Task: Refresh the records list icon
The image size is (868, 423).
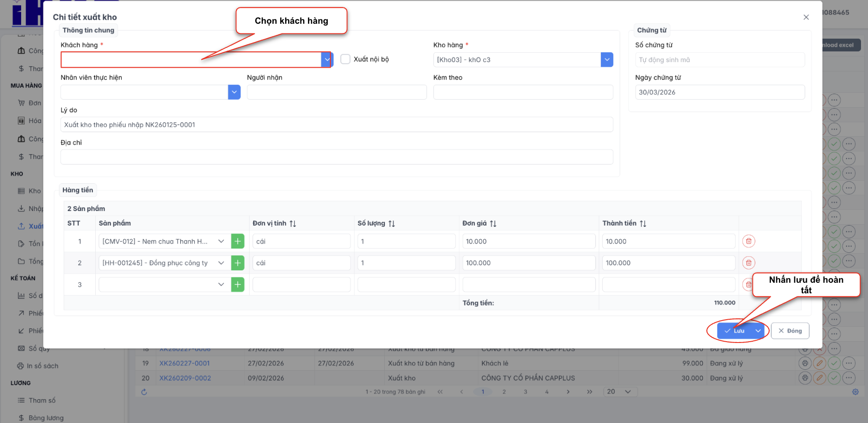Action: point(144,392)
